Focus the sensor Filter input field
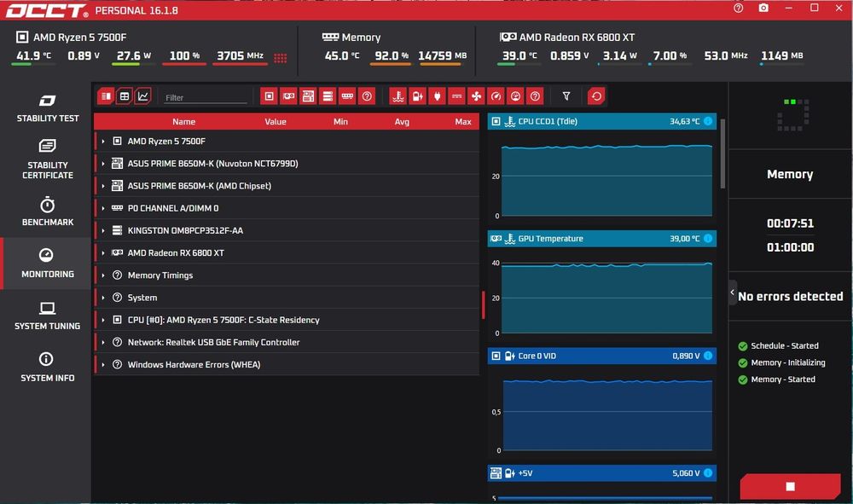The width and height of the screenshot is (853, 504). (206, 97)
